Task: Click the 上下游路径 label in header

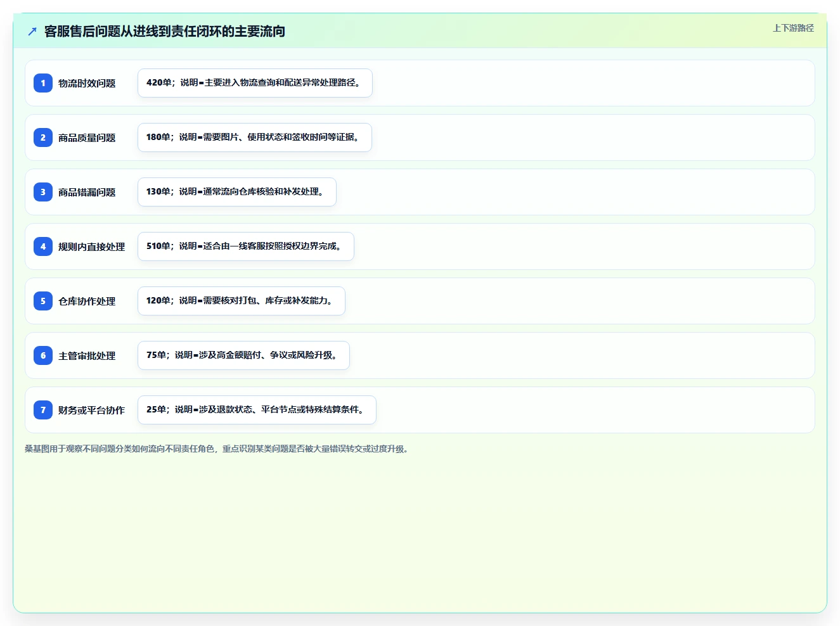Action: pos(793,28)
